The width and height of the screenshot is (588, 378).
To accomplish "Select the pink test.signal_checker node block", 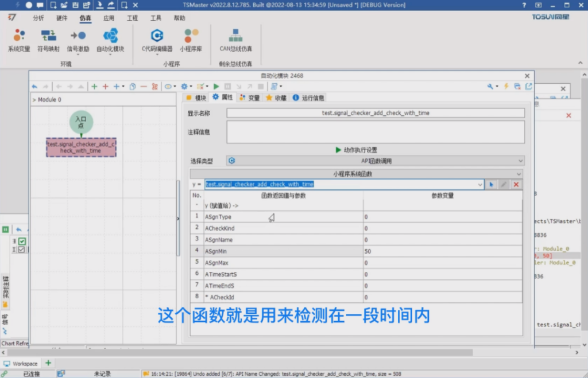I will (x=82, y=147).
